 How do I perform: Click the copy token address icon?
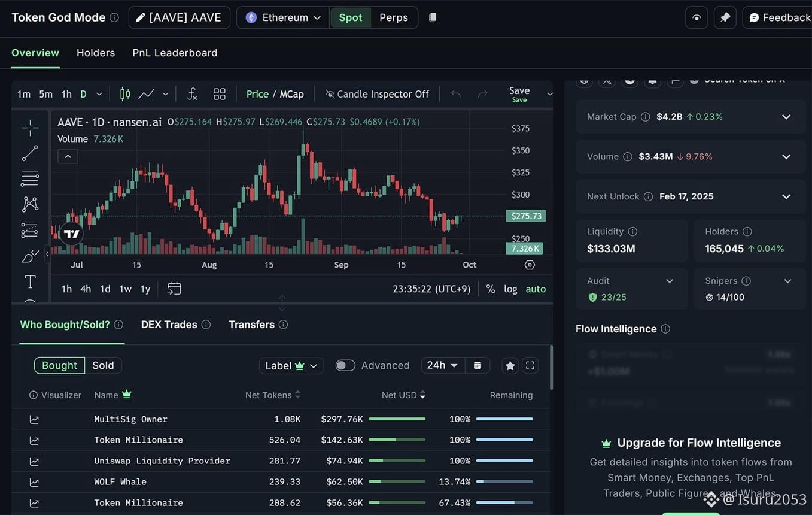(x=433, y=17)
